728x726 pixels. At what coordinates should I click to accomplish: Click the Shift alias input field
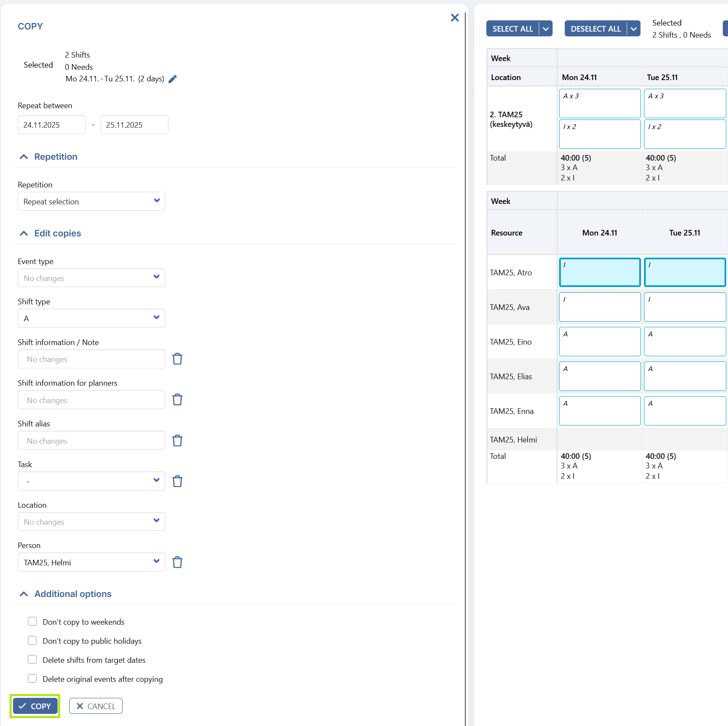[91, 440]
